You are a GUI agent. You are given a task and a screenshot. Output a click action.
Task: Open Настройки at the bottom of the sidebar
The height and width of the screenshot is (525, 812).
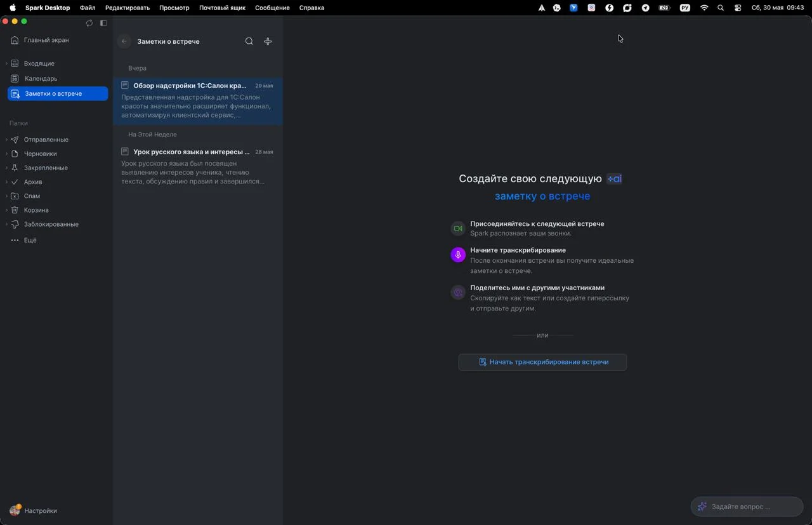point(41,510)
